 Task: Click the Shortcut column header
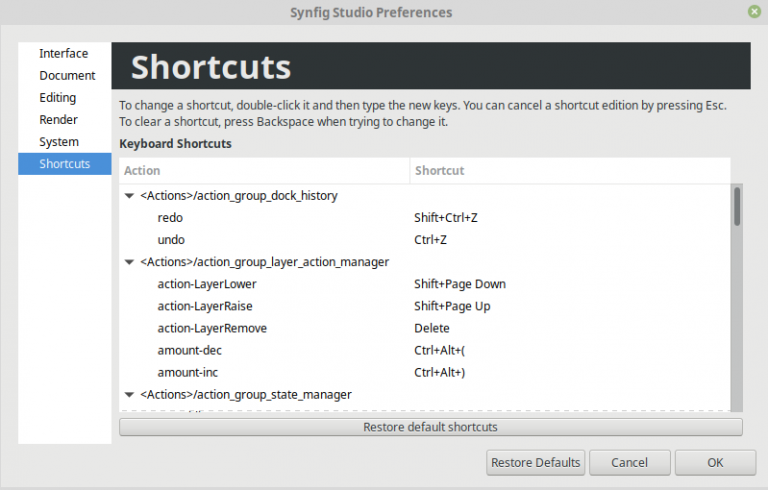[x=570, y=171]
